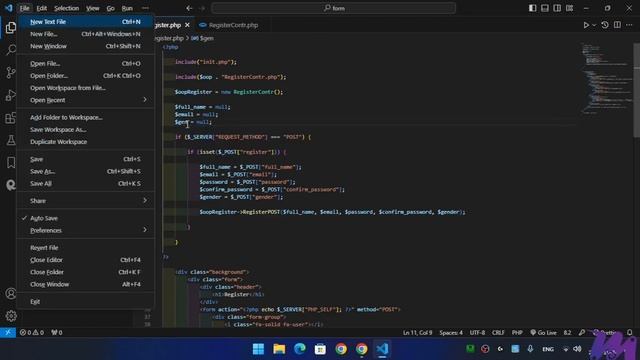640x360 pixels.
Task: Open the Bookmarks view icon
Action: 11,162
